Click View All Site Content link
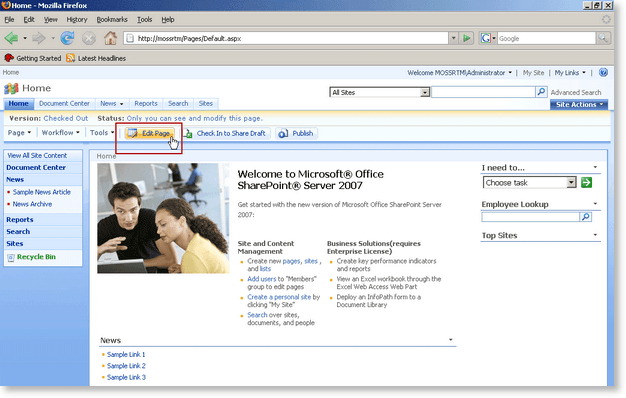The width and height of the screenshot is (626, 398). coord(37,156)
